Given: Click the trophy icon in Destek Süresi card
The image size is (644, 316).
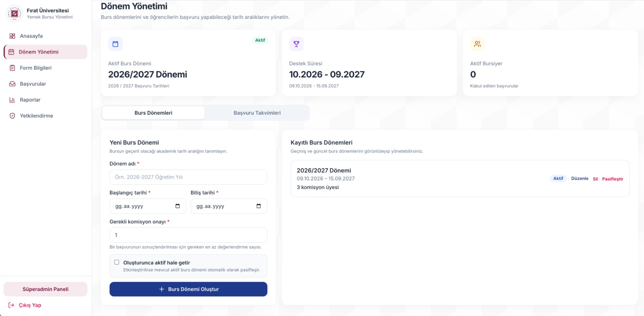Looking at the screenshot, I should 296,44.
